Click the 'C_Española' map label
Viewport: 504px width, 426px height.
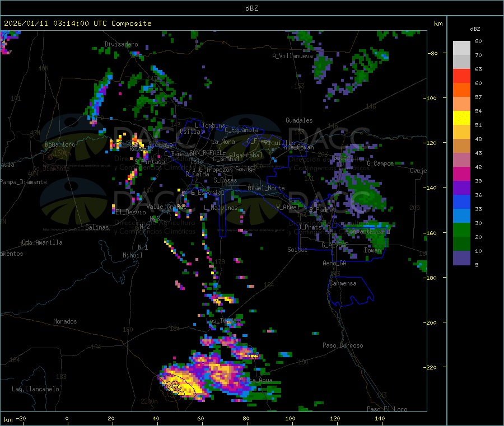241,130
